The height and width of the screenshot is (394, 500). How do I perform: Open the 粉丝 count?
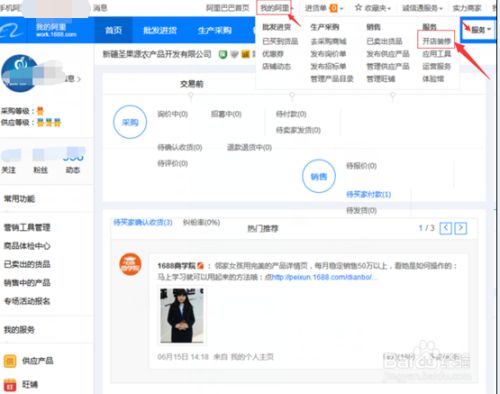pyautogui.click(x=40, y=162)
